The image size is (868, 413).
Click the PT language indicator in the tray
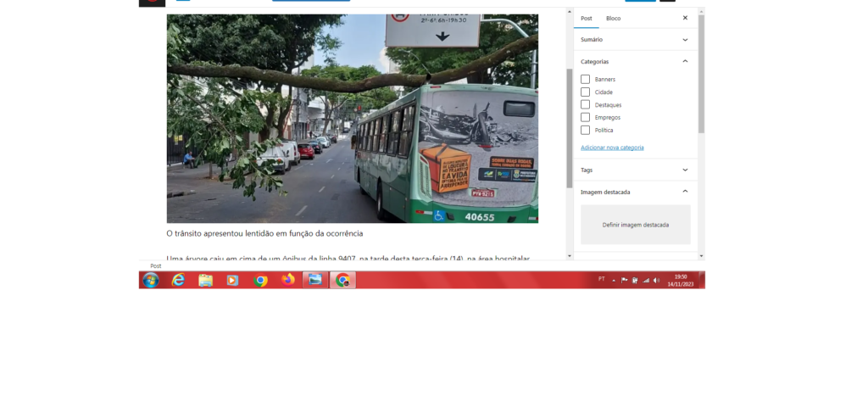[601, 279]
